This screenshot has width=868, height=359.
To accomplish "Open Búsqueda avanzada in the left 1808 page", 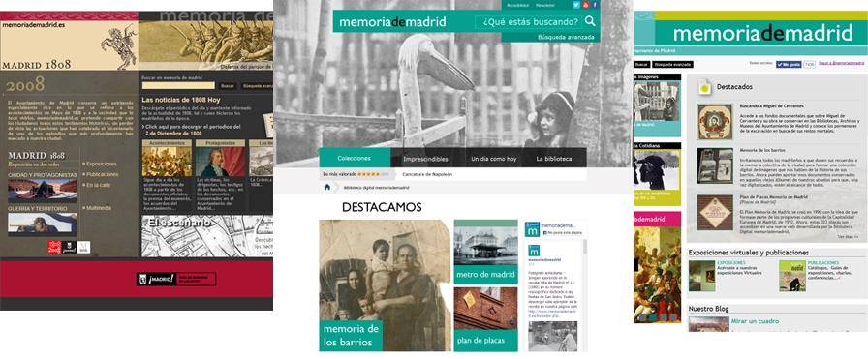I will (x=258, y=86).
